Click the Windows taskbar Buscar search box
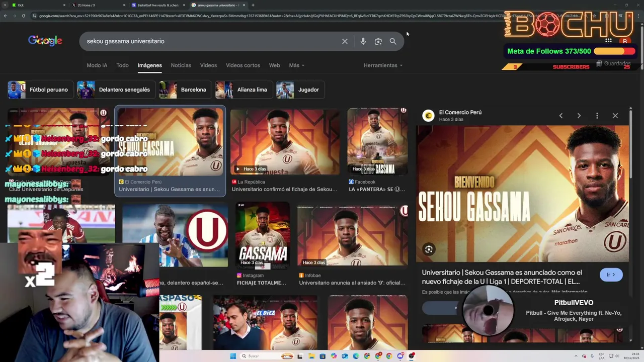The image size is (644, 362). (267, 356)
